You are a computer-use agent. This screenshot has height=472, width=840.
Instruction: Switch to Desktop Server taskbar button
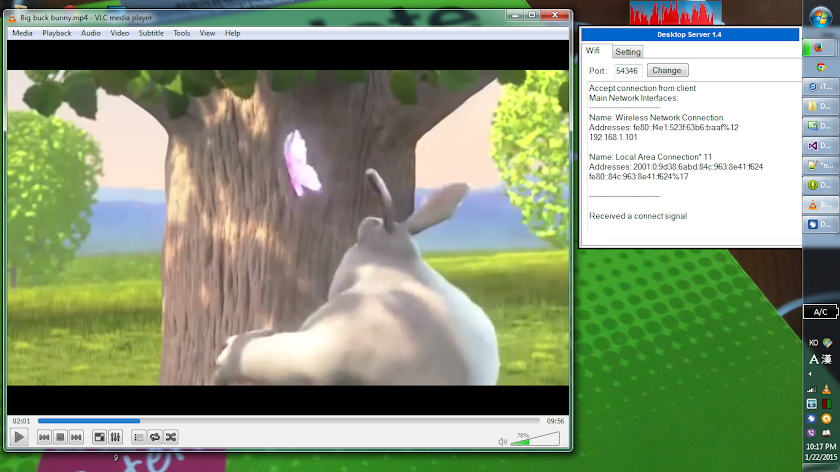pyautogui.click(x=820, y=224)
